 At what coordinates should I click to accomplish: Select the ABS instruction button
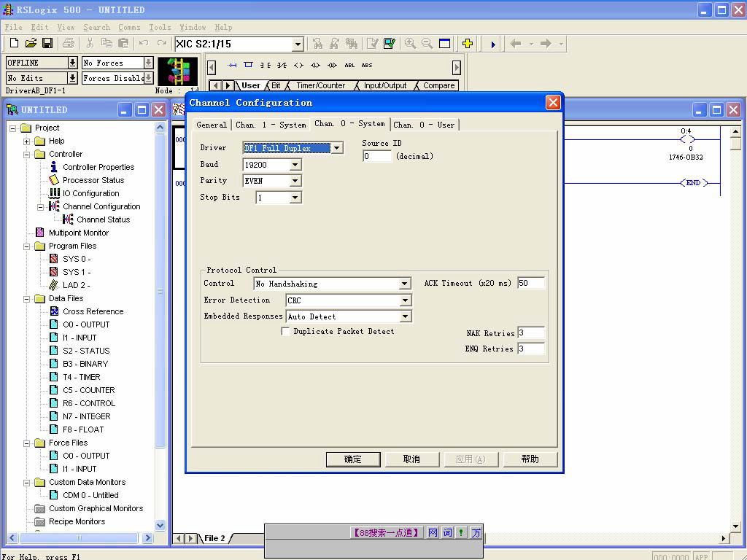[x=367, y=65]
